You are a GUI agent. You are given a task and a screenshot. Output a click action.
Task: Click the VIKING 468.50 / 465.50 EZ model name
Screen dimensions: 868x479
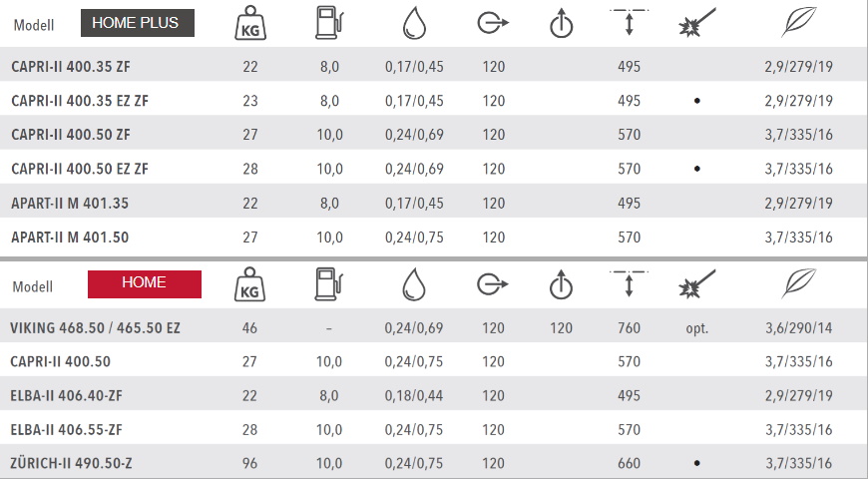point(95,328)
